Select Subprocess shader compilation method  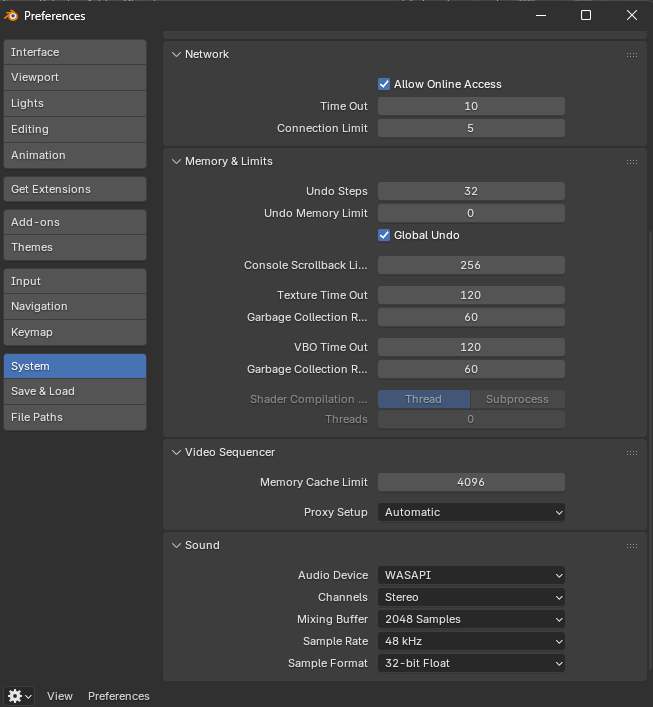click(517, 399)
